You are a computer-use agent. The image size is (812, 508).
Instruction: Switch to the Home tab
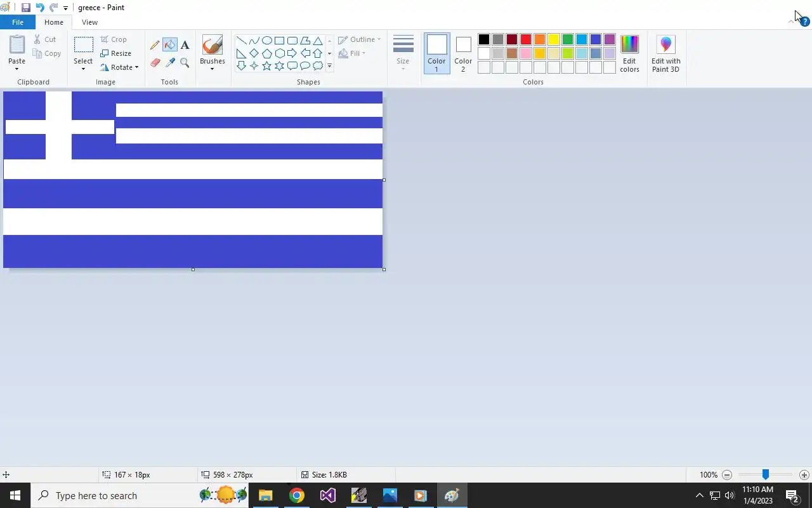[x=54, y=22]
